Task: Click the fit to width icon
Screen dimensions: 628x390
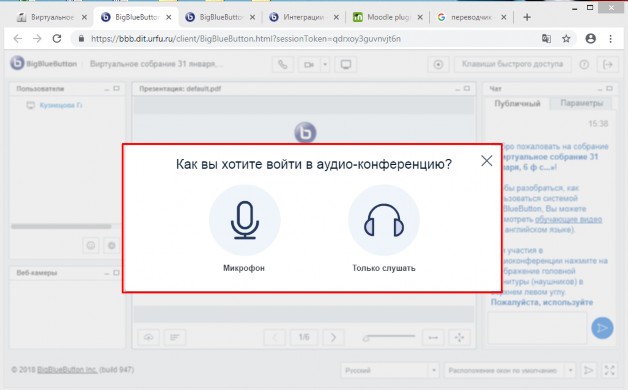Action: pos(433,337)
